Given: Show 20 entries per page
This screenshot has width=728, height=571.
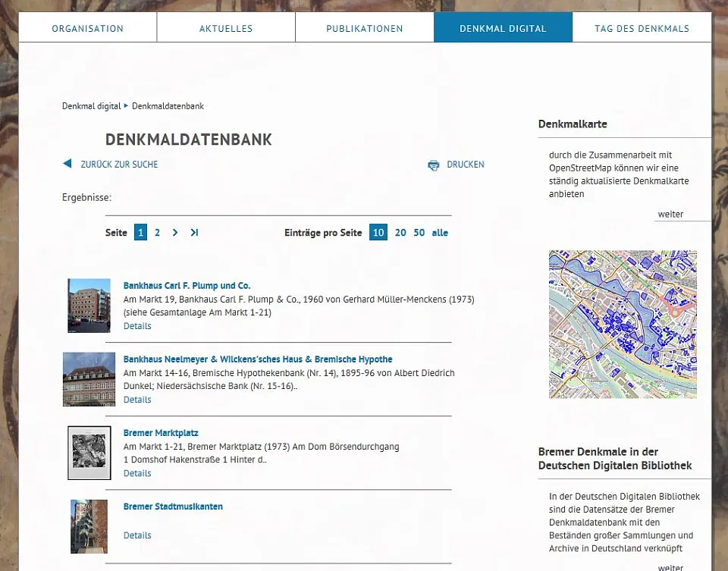Looking at the screenshot, I should [x=400, y=233].
